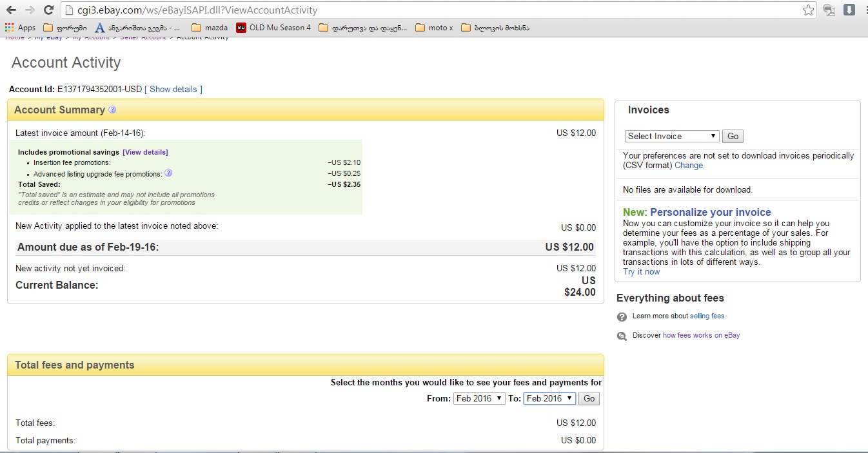Open the ბლოკის მოხსნა bookmark folder
The height and width of the screenshot is (453, 868).
click(x=495, y=28)
